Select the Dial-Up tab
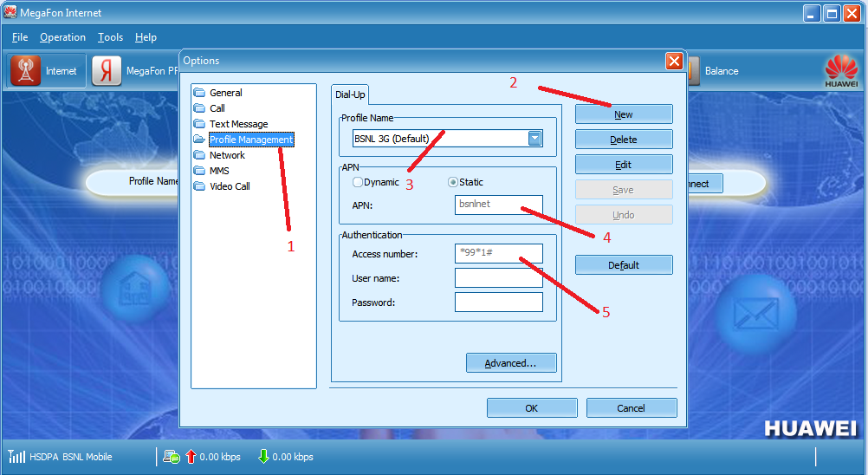Viewport: 868px width, 475px height. [x=350, y=94]
